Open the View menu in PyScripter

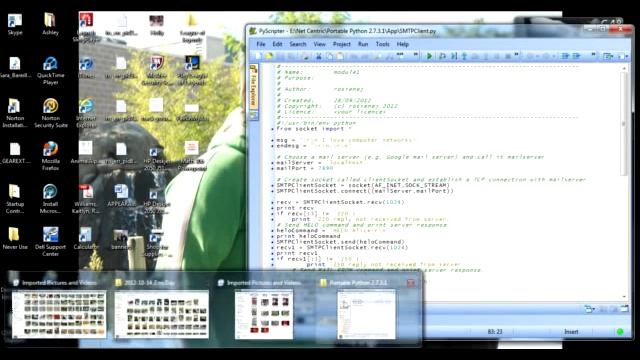pyautogui.click(x=320, y=44)
